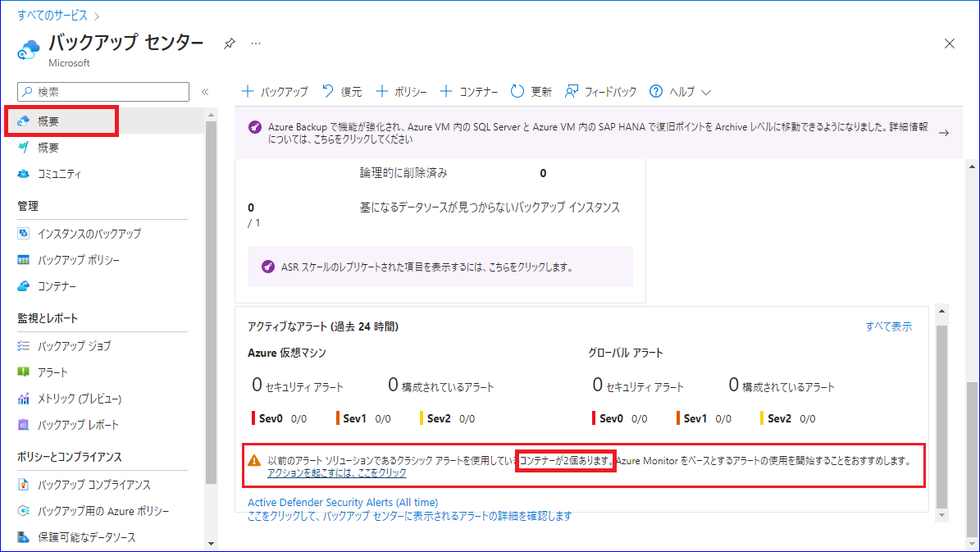The width and height of the screenshot is (980, 552).
Task: Open バックアップ コンプライアンス in the sidebar
Action: pyautogui.click(x=93, y=485)
